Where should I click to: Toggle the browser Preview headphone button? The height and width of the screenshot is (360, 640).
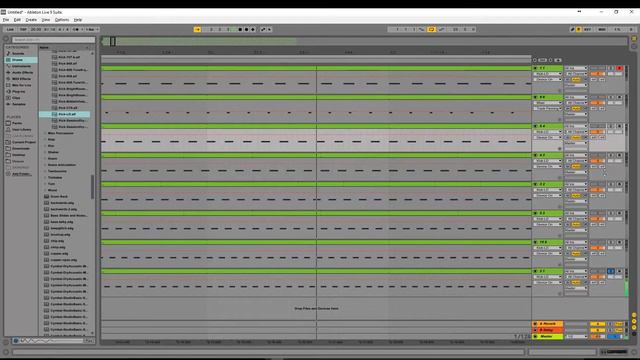pos(16,340)
